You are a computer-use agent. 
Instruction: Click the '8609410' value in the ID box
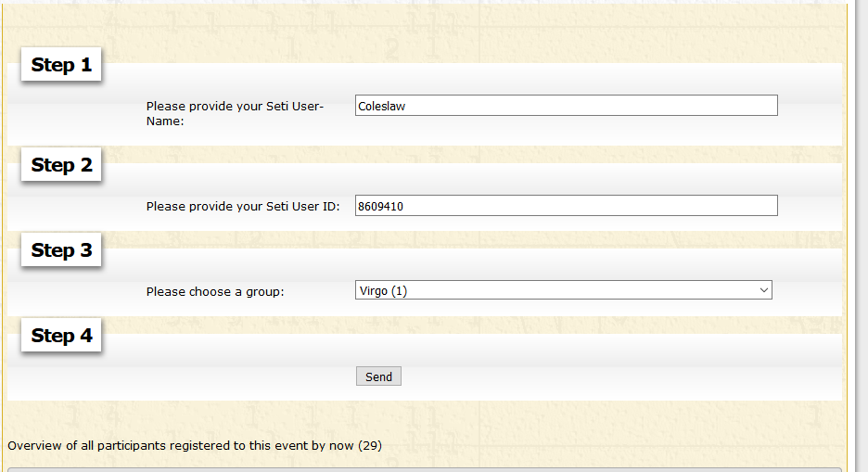(x=380, y=206)
